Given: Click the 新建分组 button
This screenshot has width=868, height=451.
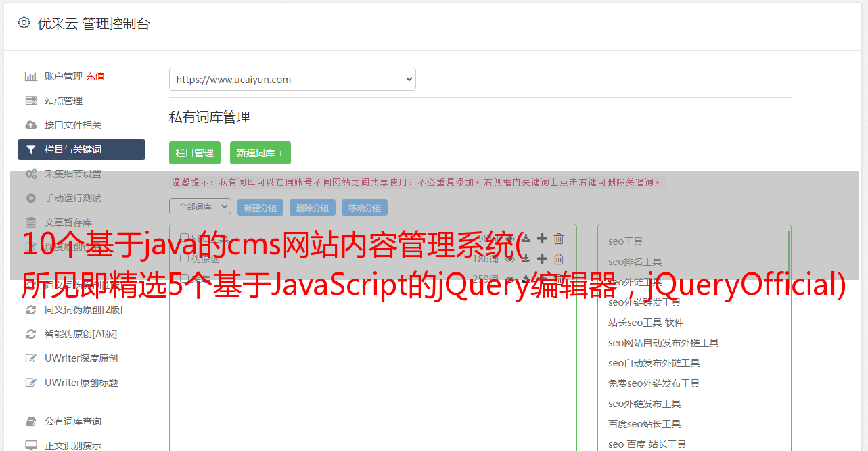Looking at the screenshot, I should click(x=260, y=208).
